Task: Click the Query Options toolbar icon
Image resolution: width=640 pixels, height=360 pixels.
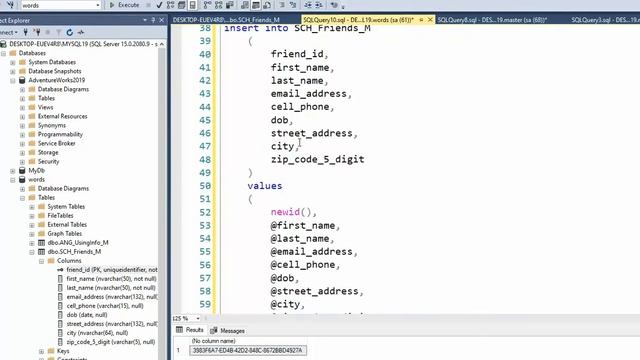Action: (182, 5)
